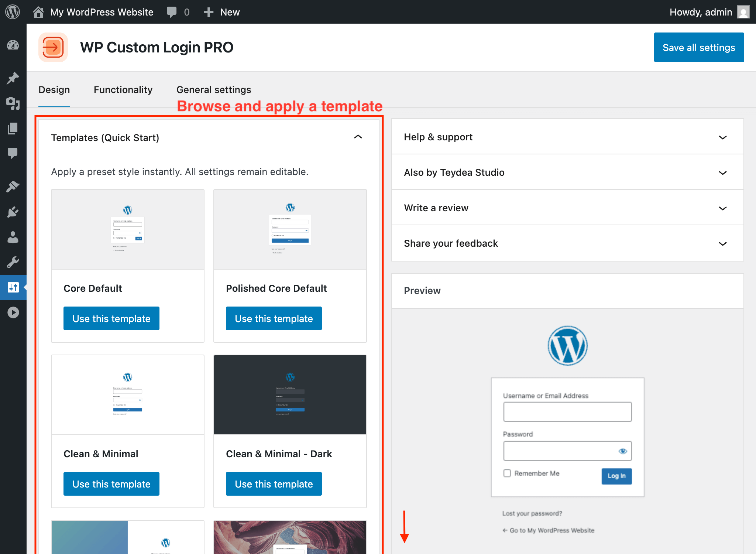Check Remember Me in the preview

[x=507, y=473]
